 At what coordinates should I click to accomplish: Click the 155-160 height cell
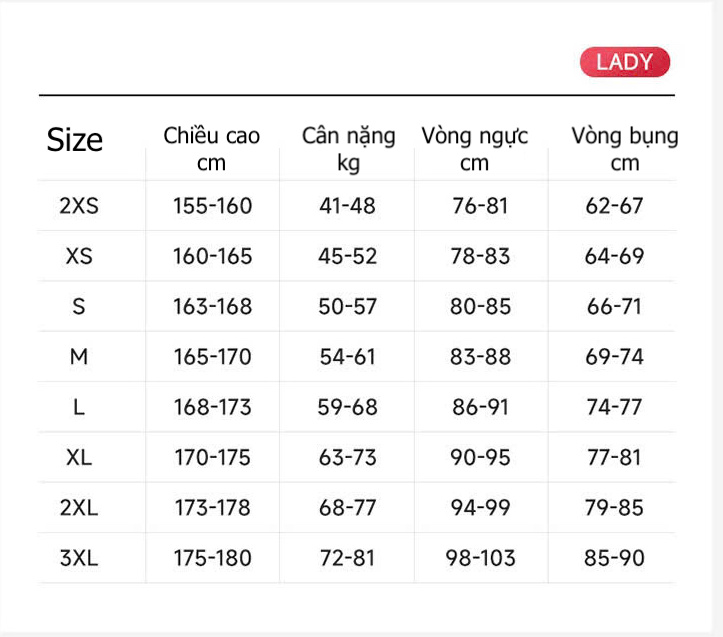[x=213, y=206]
